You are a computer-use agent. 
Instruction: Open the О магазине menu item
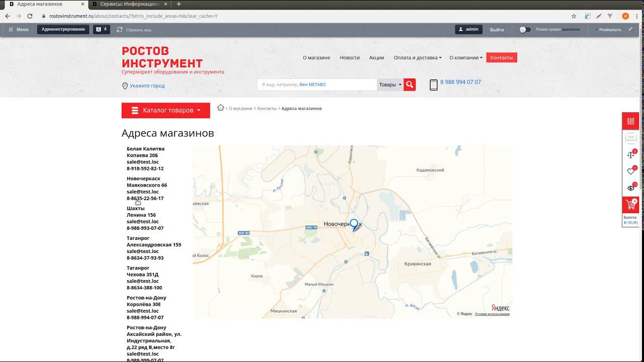tap(316, 58)
